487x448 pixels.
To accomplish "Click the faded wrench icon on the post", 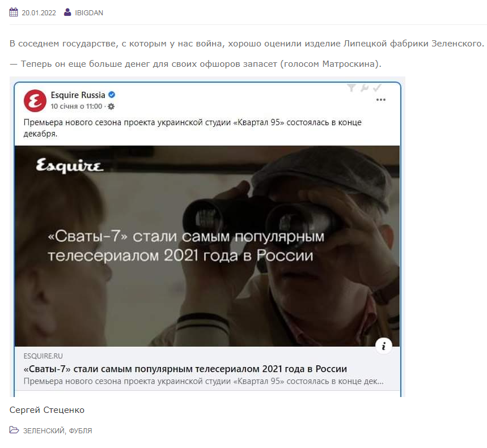I will pyautogui.click(x=365, y=88).
